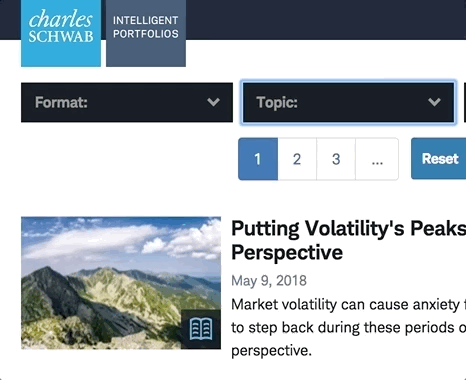
Task: Click the chevron arrow in Topic
Action: (434, 102)
